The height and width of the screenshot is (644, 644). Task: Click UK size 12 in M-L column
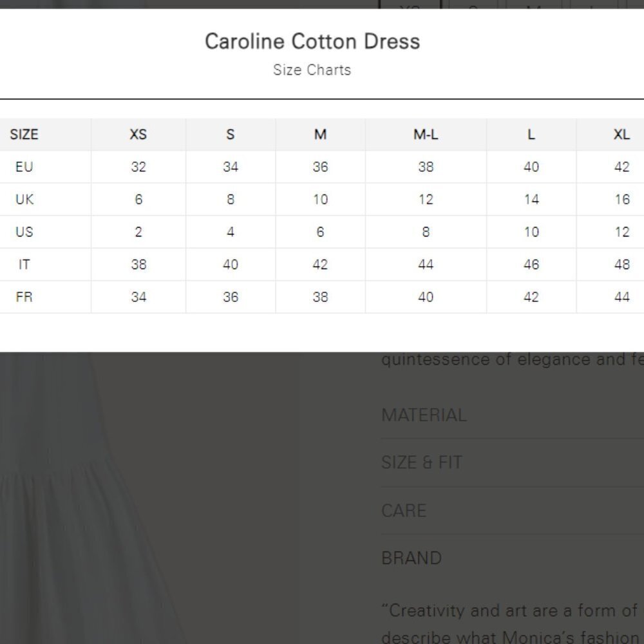[x=426, y=199]
